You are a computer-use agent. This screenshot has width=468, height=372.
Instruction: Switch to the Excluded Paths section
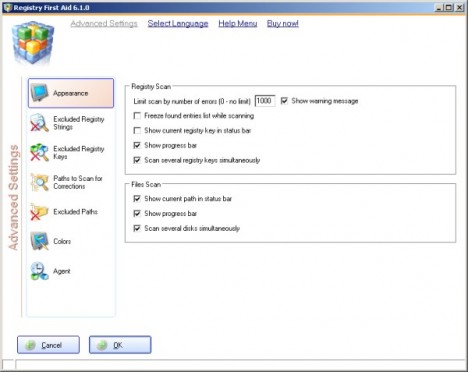coord(71,212)
